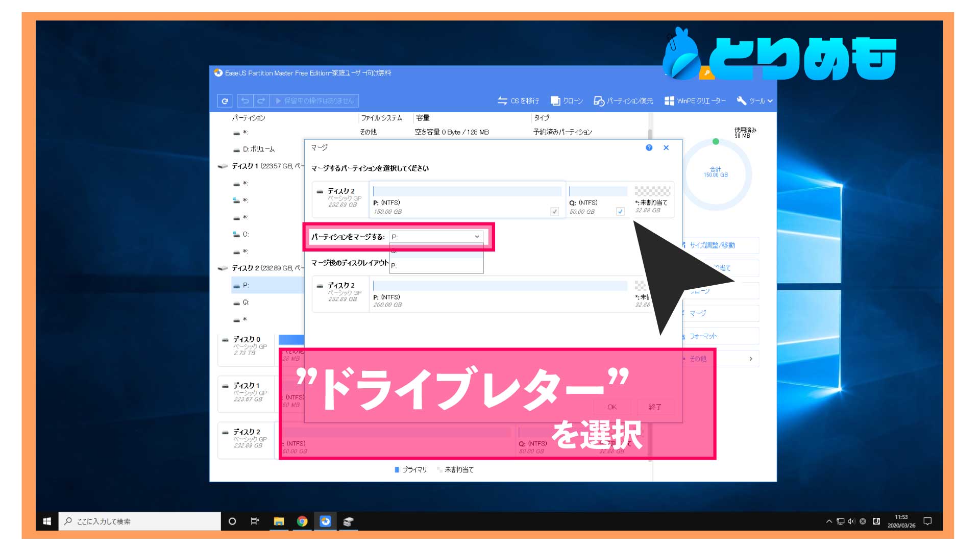The image size is (980, 551).
Task: Click サイズ調整/移動 in right panel
Action: (720, 245)
